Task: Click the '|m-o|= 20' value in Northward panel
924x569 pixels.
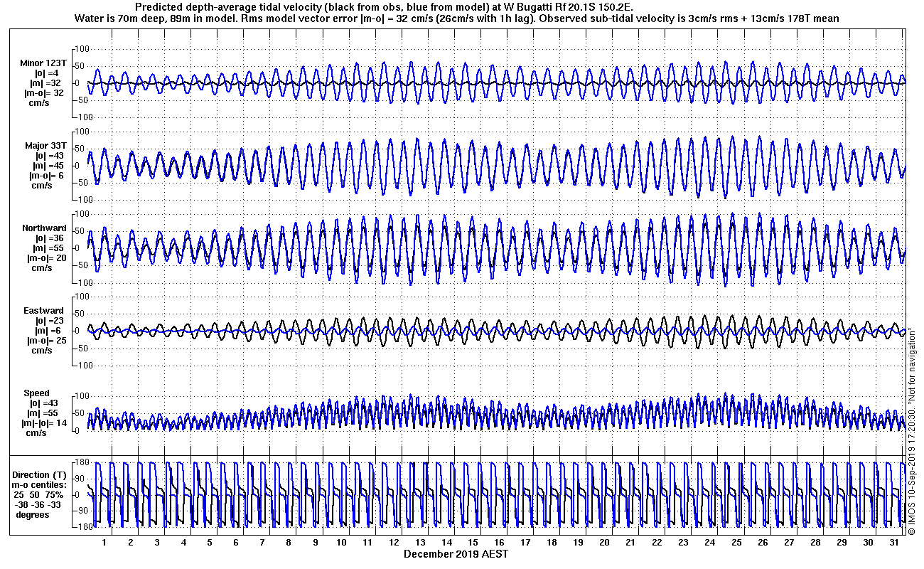Action: (47, 258)
